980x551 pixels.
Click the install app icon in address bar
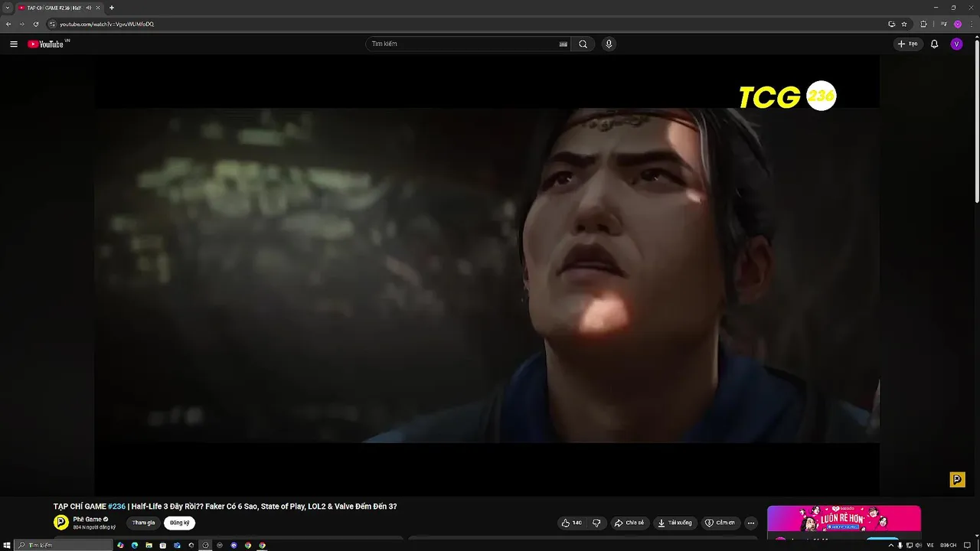coord(891,24)
